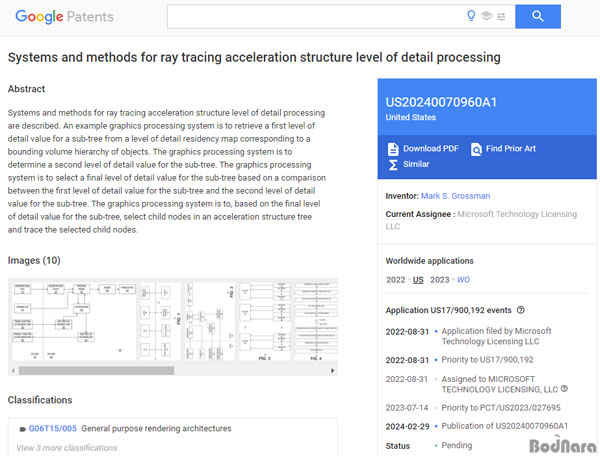Click the lightbulb icon in search bar
Viewport: 600px width, 456px height.
(471, 16)
